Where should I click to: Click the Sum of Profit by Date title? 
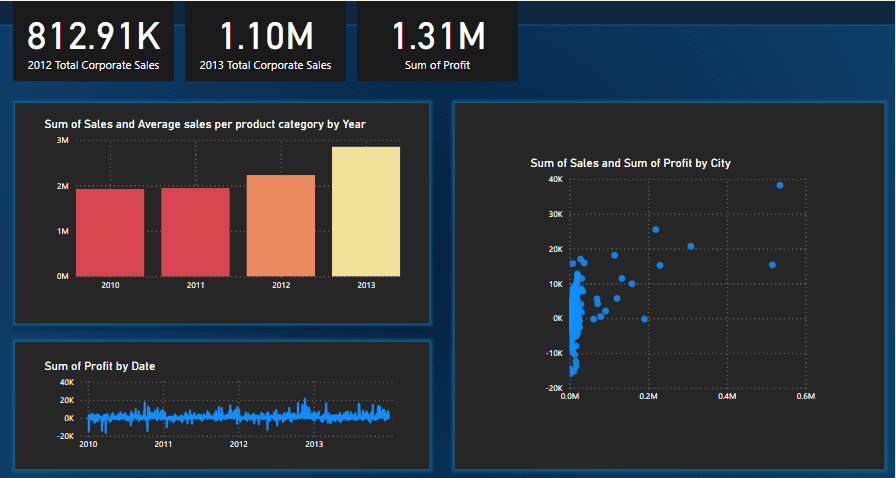click(100, 366)
